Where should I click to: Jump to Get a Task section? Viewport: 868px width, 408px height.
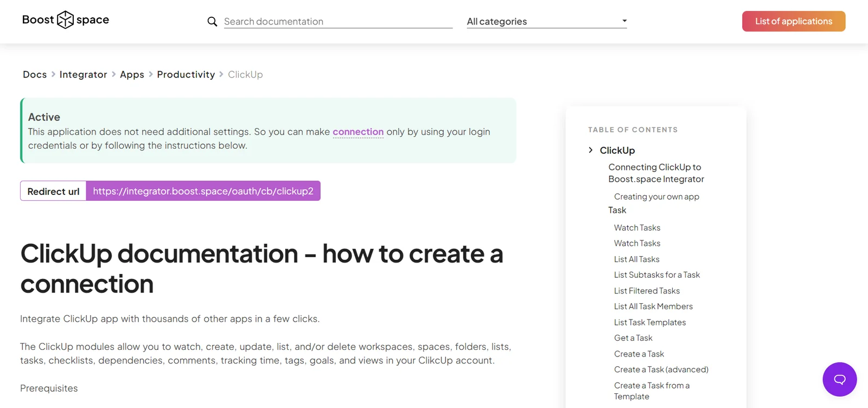[x=633, y=338]
